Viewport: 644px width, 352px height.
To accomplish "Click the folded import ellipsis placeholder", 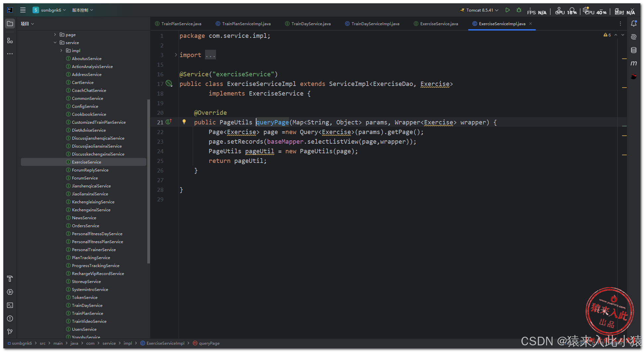I will (210, 55).
